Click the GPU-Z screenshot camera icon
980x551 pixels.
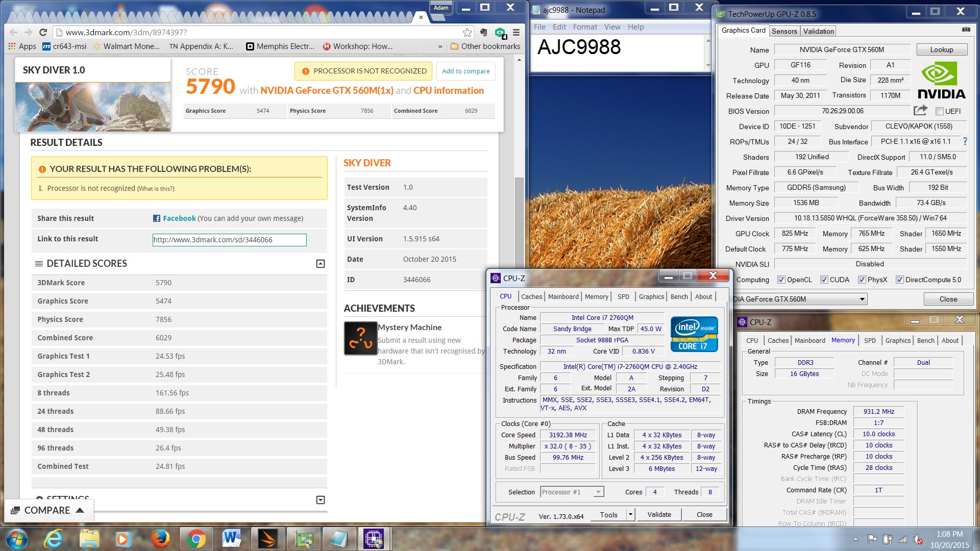[966, 30]
